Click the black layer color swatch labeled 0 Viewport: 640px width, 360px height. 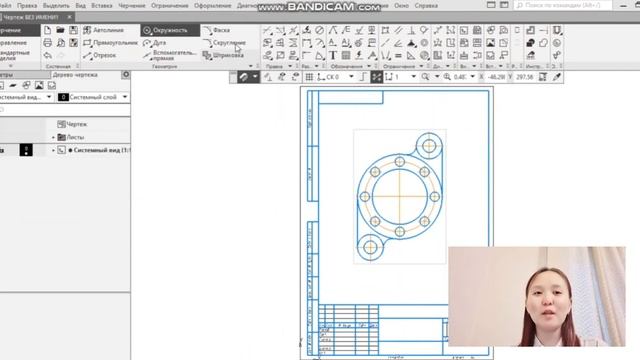(x=63, y=97)
